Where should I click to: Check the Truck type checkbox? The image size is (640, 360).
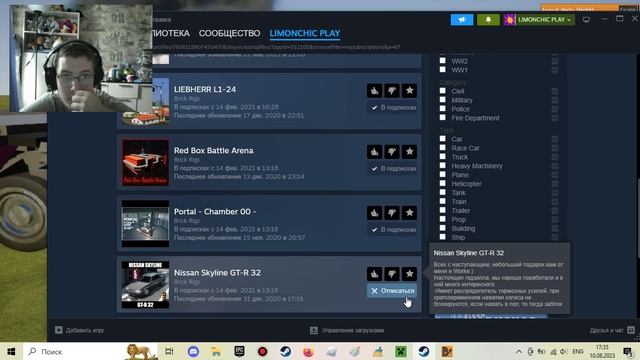(442, 157)
